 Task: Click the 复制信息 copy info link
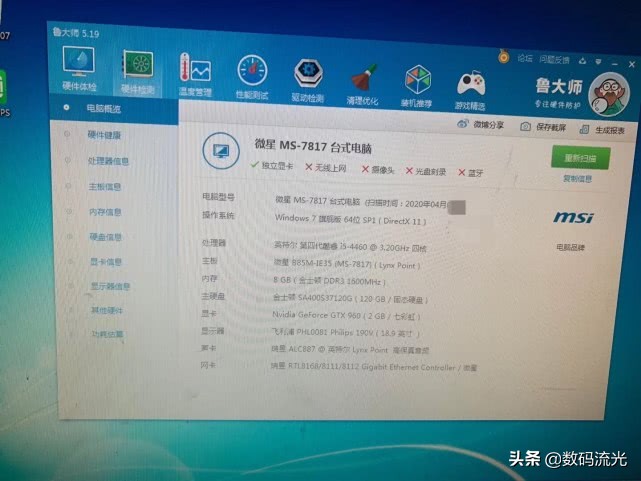578,179
